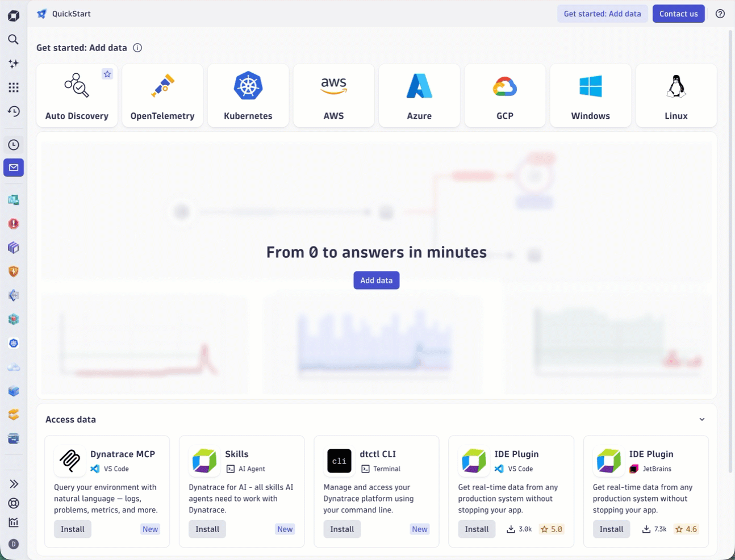Click the '5.0' rating on IDE Plugin

552,529
